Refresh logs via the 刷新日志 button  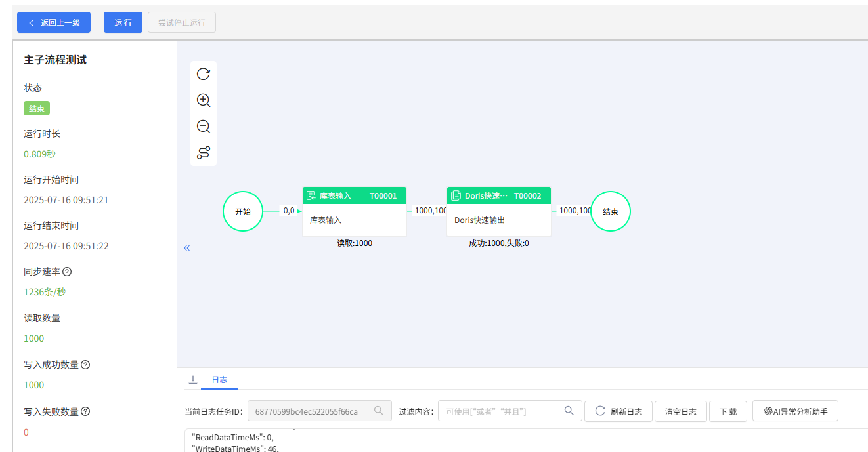(618, 410)
